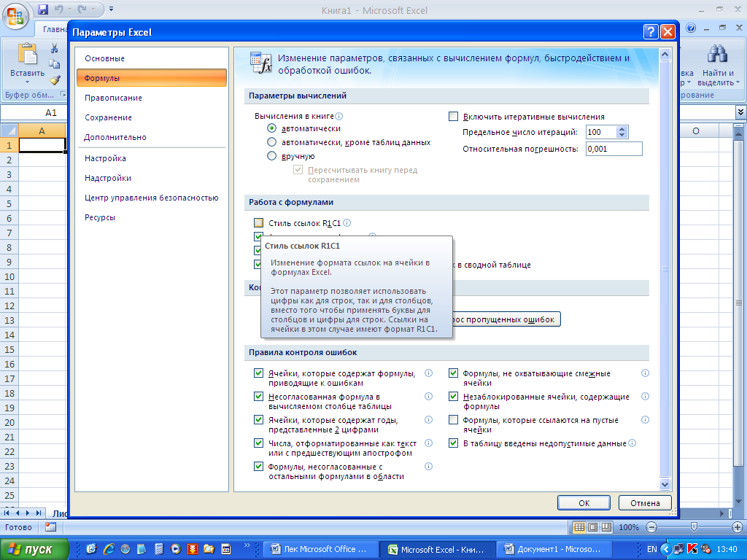The height and width of the screenshot is (560, 747).
Task: Open the Дополнительно options category
Action: click(x=152, y=137)
